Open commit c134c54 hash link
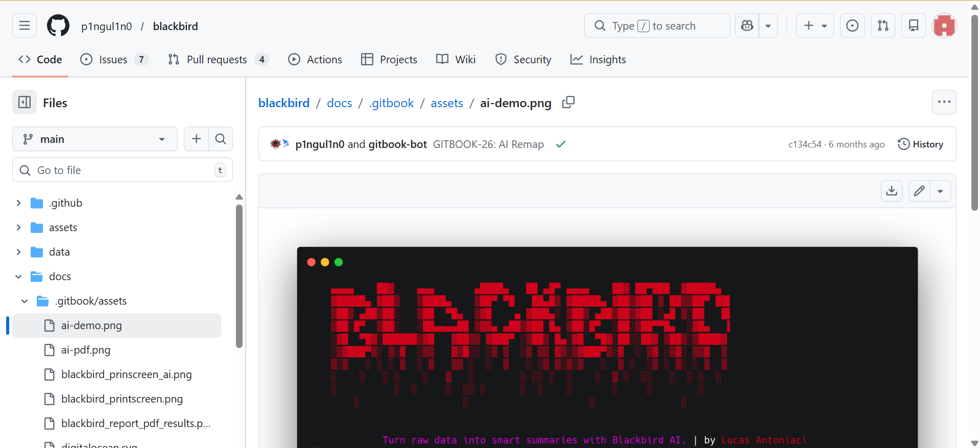The width and height of the screenshot is (980, 448). [x=805, y=144]
